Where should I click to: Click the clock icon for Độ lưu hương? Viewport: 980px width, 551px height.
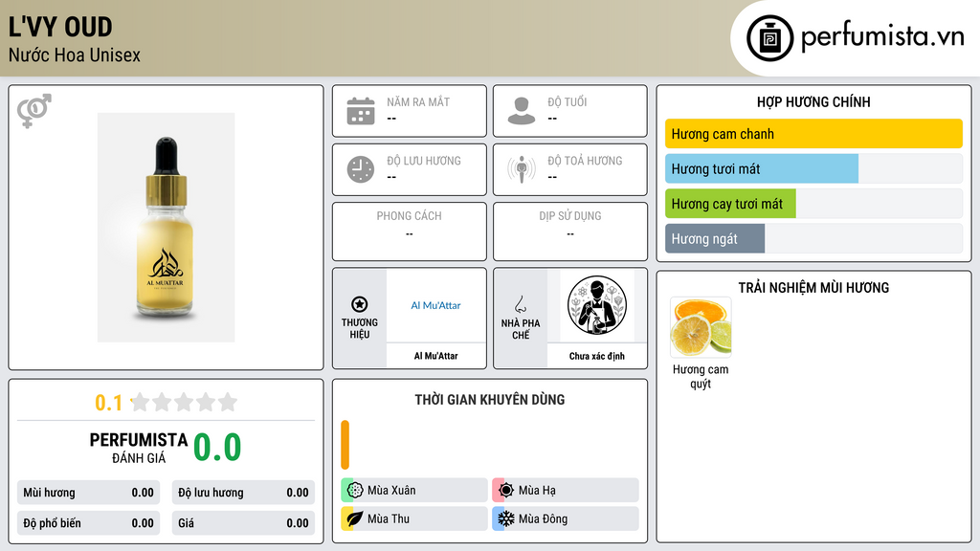click(x=361, y=169)
